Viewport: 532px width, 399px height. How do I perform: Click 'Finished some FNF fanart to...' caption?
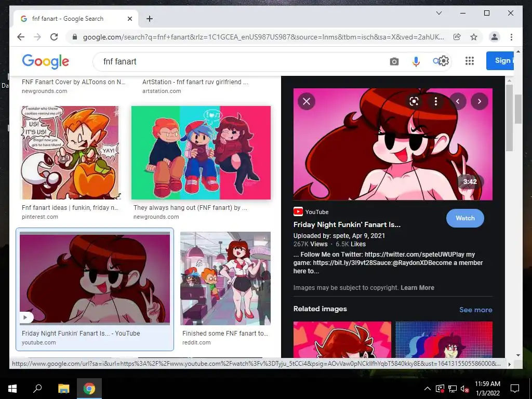coord(225,334)
